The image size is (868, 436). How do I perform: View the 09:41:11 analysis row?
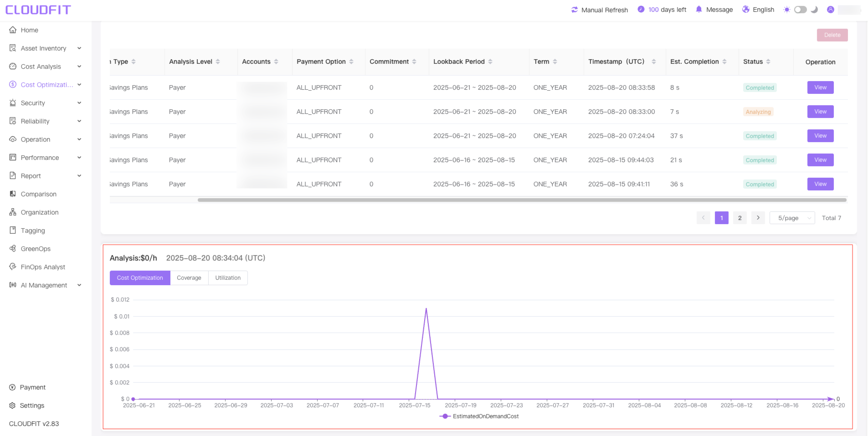click(x=820, y=184)
